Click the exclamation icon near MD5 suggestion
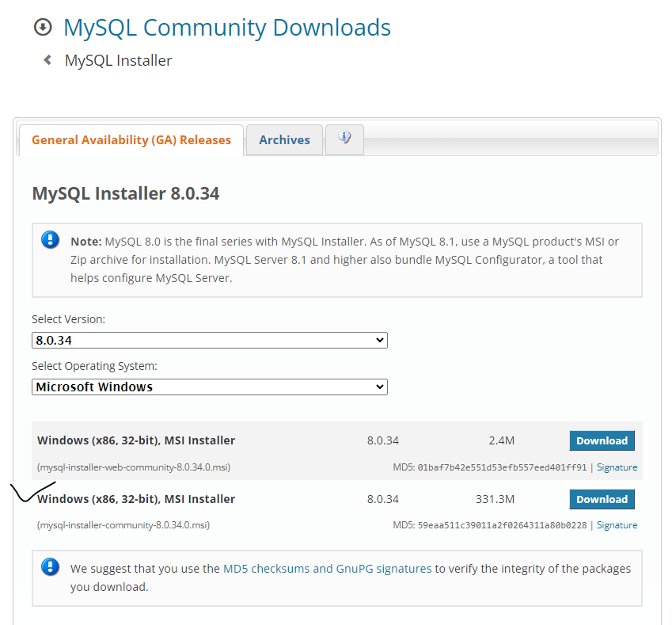Image resolution: width=672 pixels, height=625 pixels. coord(50,567)
